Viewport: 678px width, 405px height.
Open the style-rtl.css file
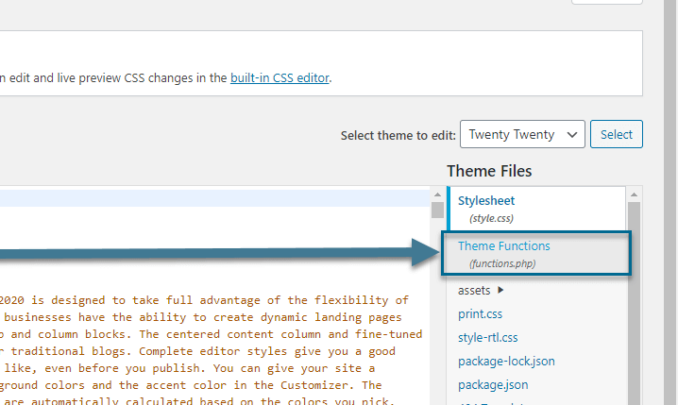[x=487, y=337]
